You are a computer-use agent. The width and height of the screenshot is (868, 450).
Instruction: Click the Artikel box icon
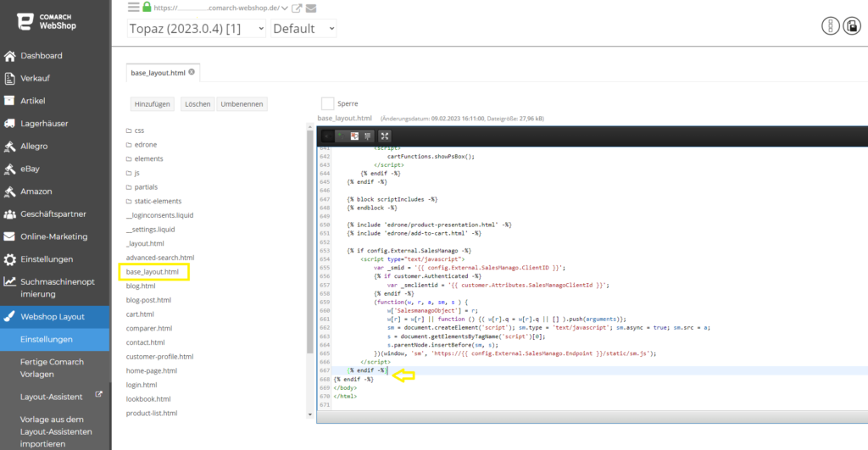(x=9, y=101)
